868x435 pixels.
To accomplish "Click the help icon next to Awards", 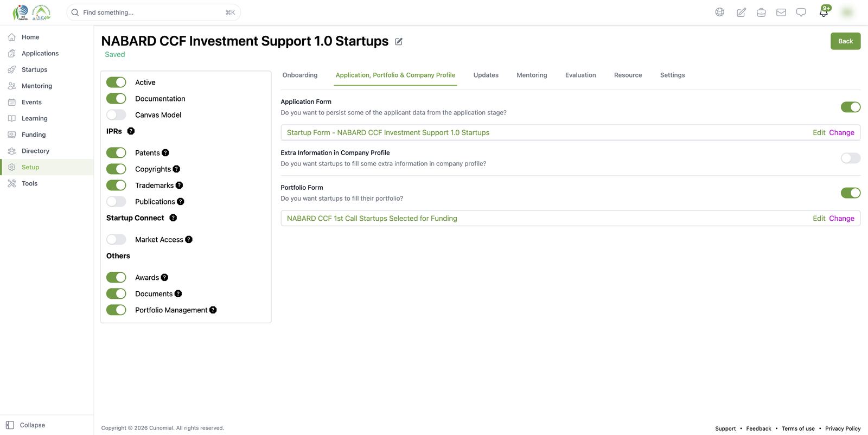I will (165, 278).
